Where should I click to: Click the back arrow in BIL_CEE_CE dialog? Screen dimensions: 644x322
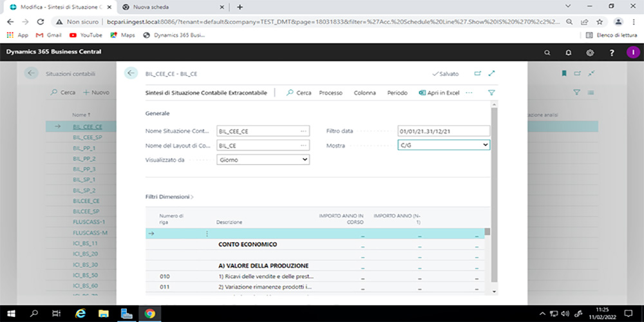(x=131, y=73)
